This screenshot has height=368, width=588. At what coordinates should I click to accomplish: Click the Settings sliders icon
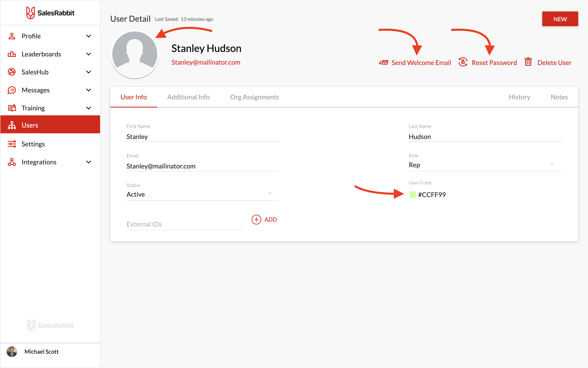pos(12,144)
